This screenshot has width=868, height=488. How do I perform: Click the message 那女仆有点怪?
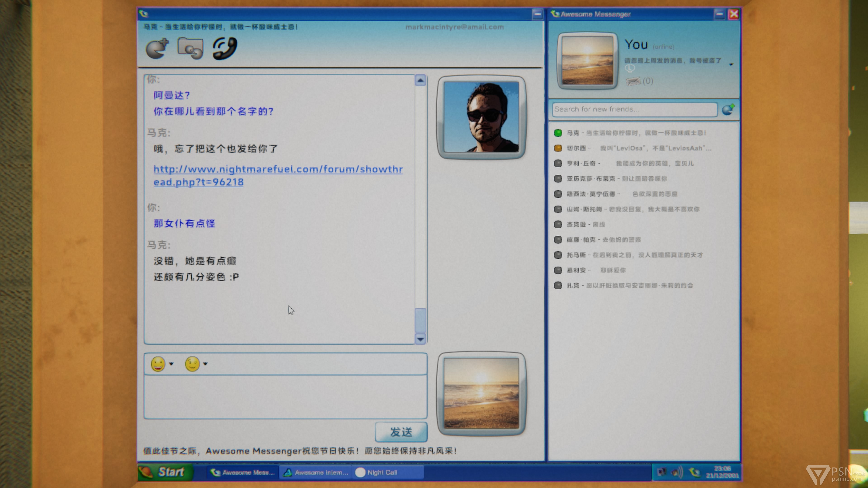(x=184, y=224)
